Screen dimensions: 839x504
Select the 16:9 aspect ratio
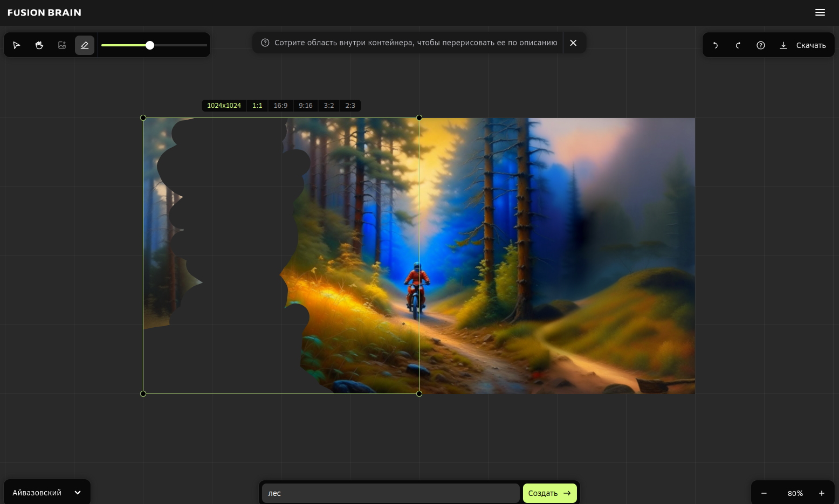pyautogui.click(x=280, y=106)
